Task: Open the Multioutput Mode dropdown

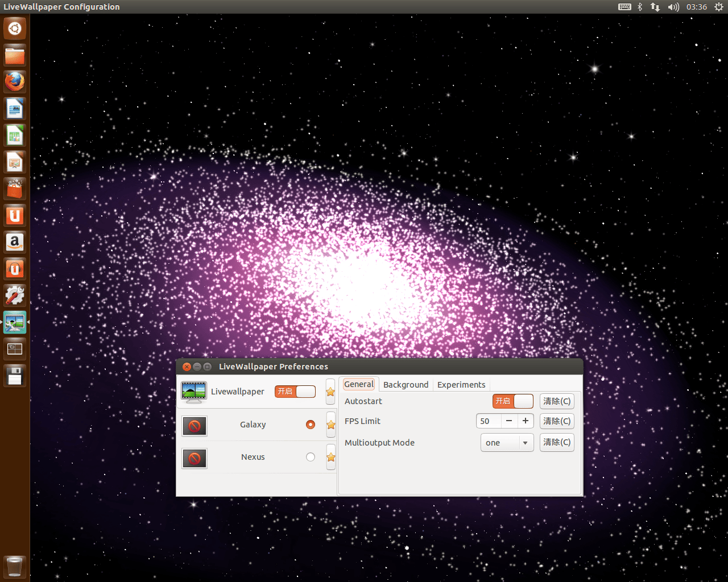Action: tap(507, 442)
